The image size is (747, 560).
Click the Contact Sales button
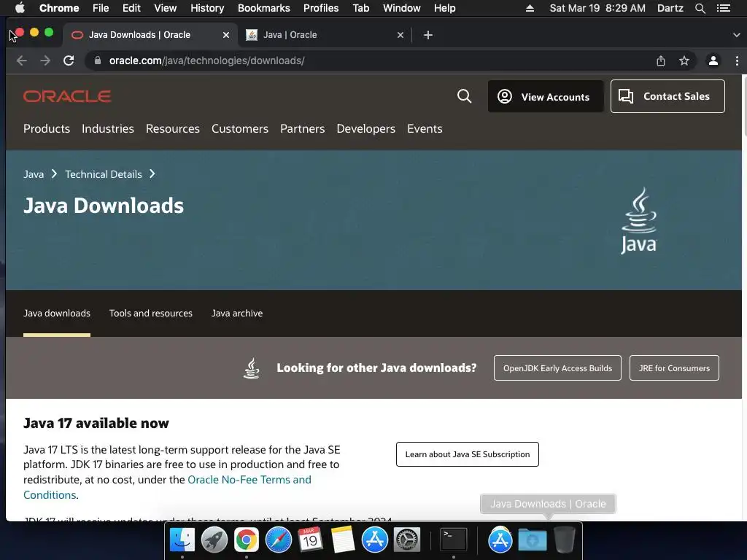tap(667, 96)
